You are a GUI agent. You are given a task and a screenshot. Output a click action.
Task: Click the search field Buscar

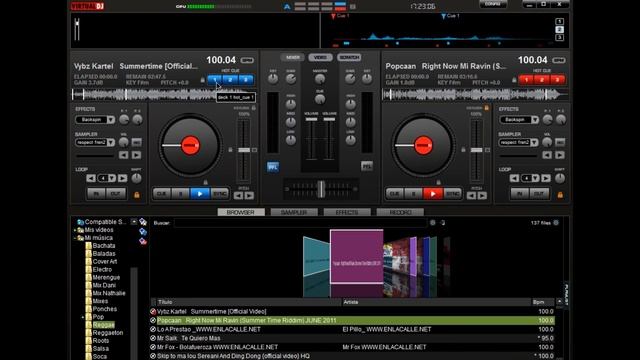coord(300,223)
